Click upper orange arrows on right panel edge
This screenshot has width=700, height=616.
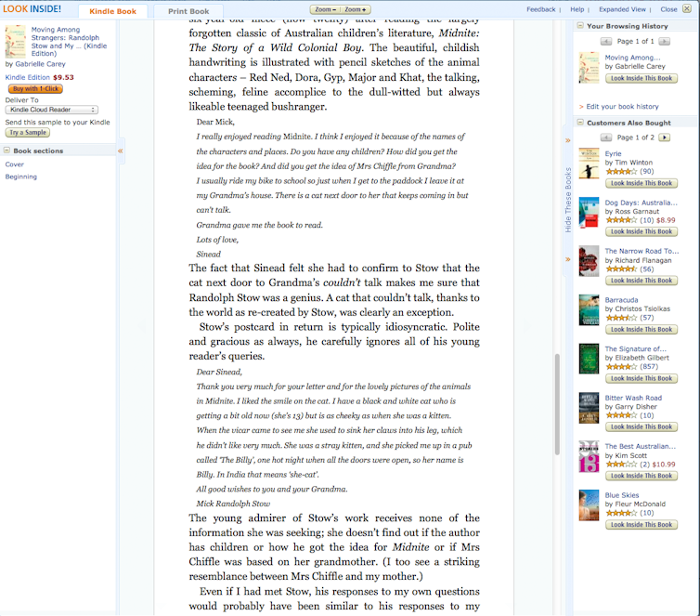(x=568, y=140)
